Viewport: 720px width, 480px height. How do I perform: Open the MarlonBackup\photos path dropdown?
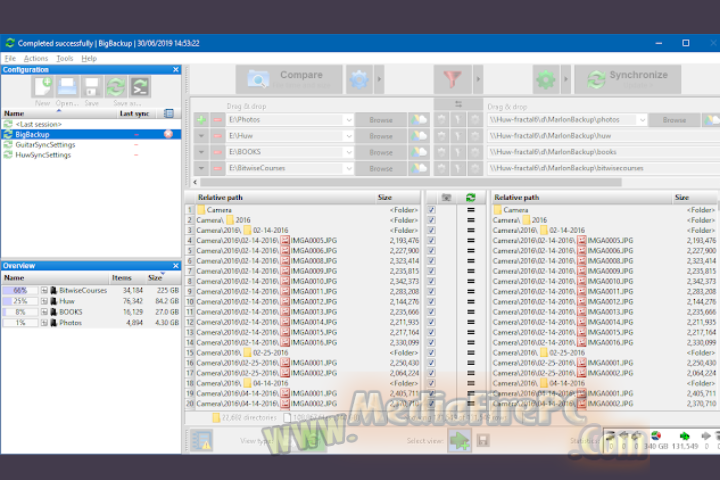(642, 120)
